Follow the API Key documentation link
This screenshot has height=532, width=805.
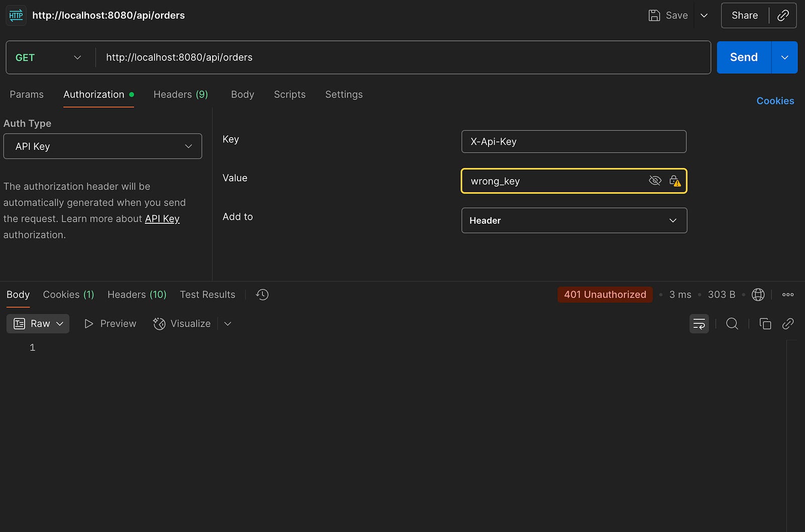pyautogui.click(x=162, y=219)
